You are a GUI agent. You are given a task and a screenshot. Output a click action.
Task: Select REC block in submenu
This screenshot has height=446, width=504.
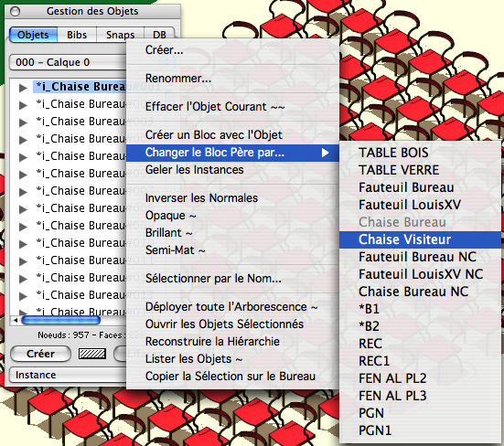(420, 344)
